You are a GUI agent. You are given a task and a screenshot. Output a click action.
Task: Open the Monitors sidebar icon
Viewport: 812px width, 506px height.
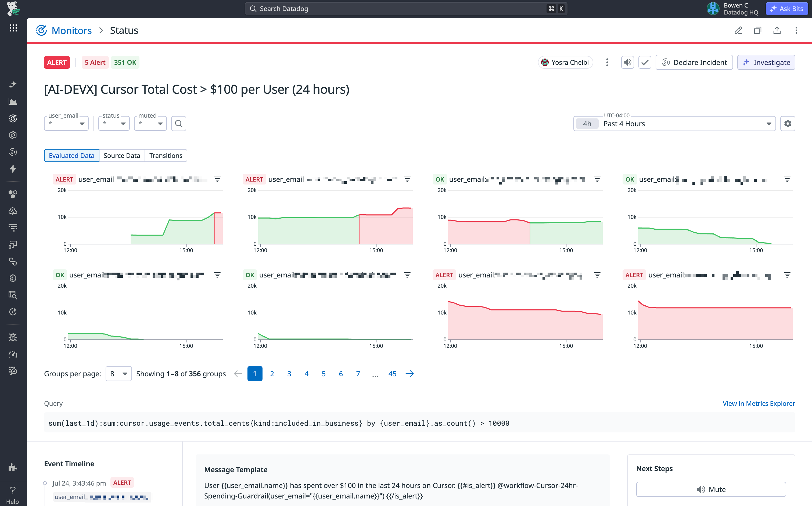[x=13, y=118]
